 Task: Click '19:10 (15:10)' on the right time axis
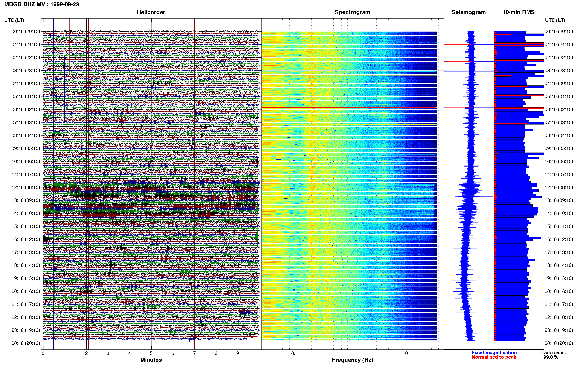tap(559, 278)
